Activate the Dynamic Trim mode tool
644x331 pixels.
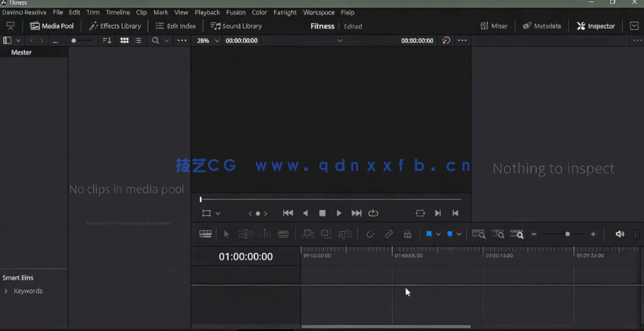[265, 234]
